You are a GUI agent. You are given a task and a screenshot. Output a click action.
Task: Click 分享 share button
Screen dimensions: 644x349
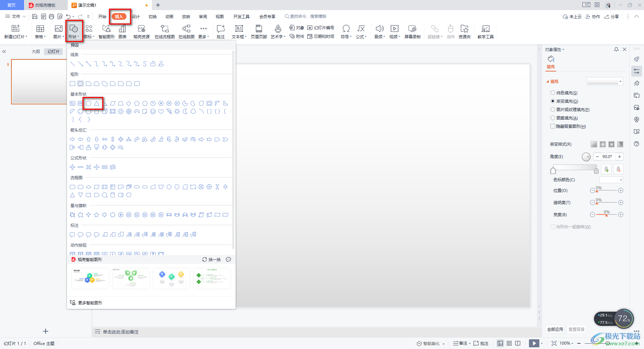click(x=612, y=16)
